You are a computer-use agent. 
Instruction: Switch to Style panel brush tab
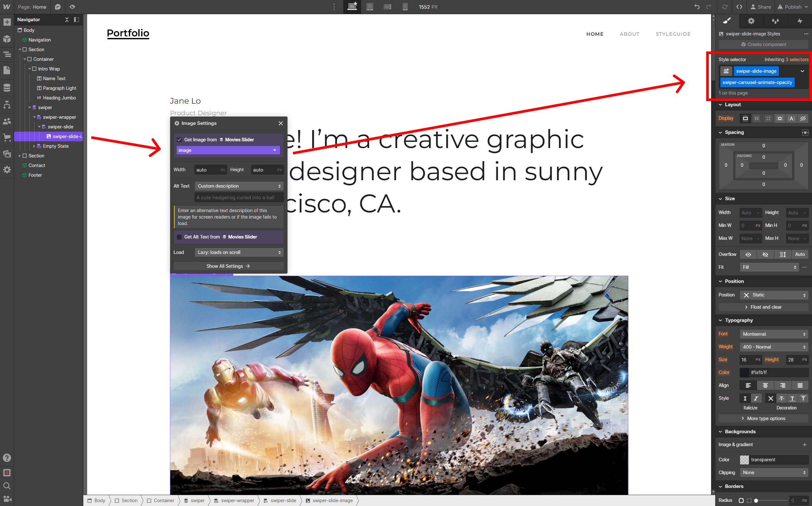pyautogui.click(x=727, y=21)
